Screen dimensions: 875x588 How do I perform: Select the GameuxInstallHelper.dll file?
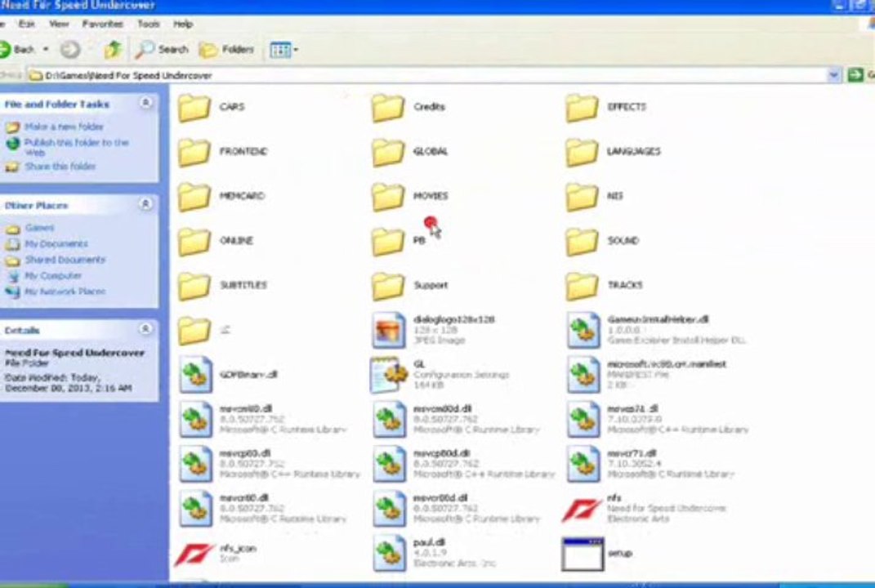pyautogui.click(x=656, y=330)
